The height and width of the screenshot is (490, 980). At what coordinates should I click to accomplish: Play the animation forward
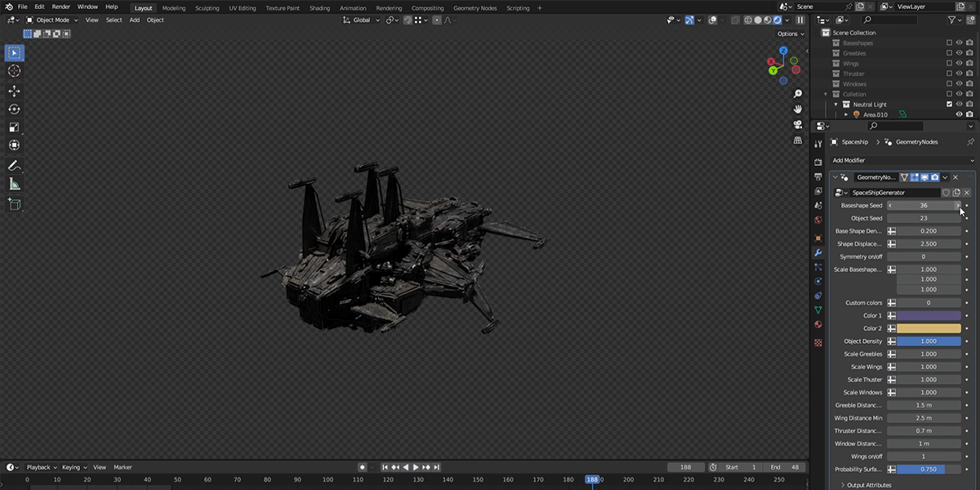pyautogui.click(x=416, y=467)
